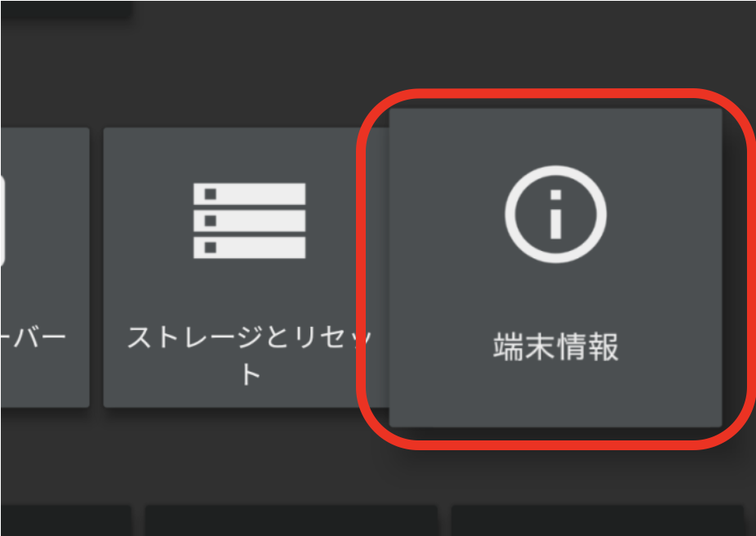Click the storage stack icon
Viewport: 756px width, 536px height.
click(249, 221)
